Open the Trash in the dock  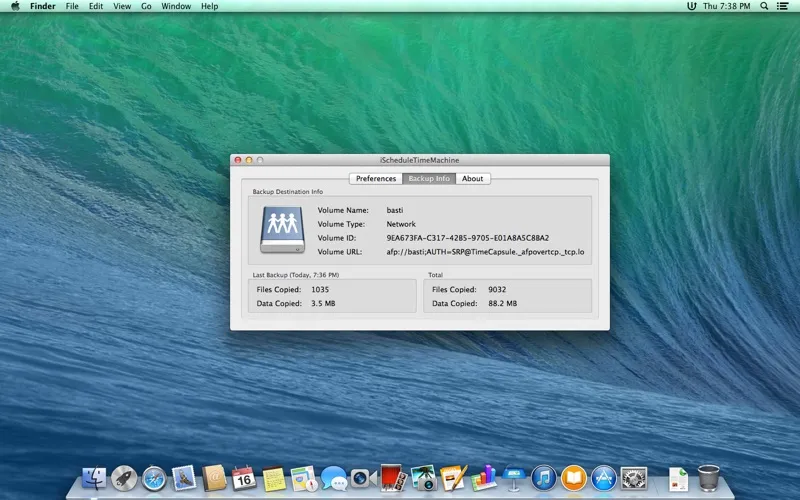coord(709,478)
